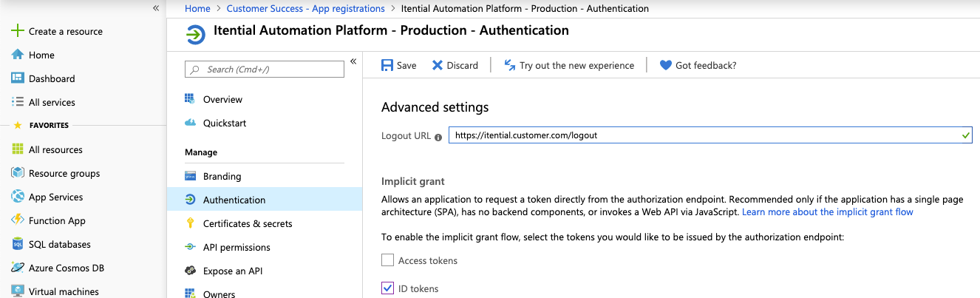Click the Function App lightning icon
The image size is (980, 298).
tap(18, 220)
